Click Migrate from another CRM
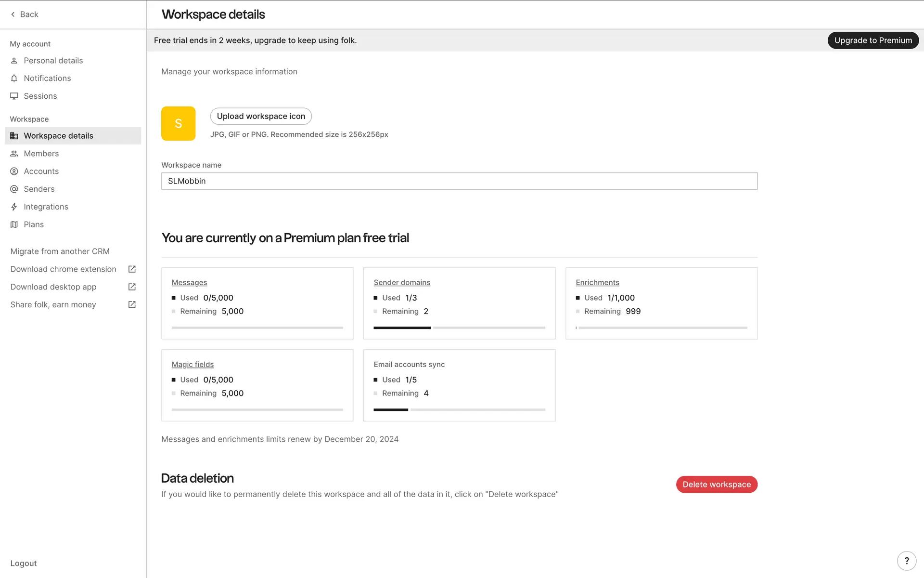Image resolution: width=924 pixels, height=578 pixels. 60,251
